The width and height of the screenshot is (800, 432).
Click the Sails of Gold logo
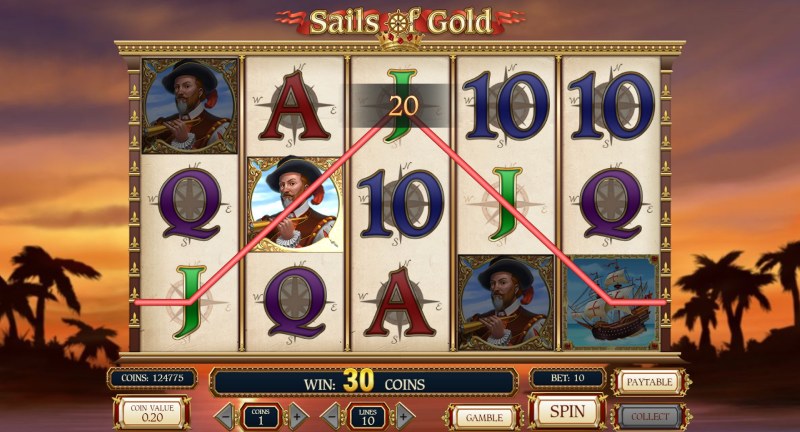pyautogui.click(x=401, y=23)
